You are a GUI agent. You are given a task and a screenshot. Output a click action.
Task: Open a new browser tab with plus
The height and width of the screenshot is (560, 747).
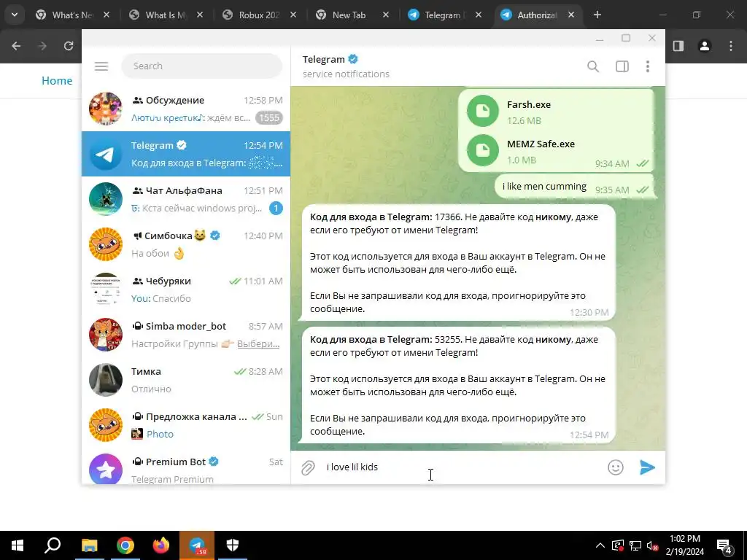(597, 15)
